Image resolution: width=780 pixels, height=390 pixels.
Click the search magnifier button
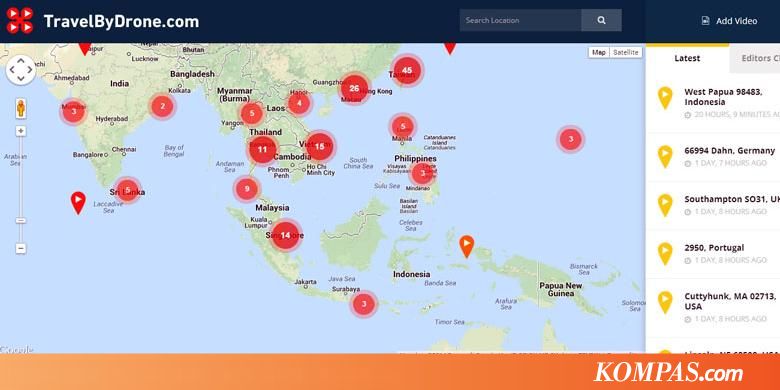(601, 20)
